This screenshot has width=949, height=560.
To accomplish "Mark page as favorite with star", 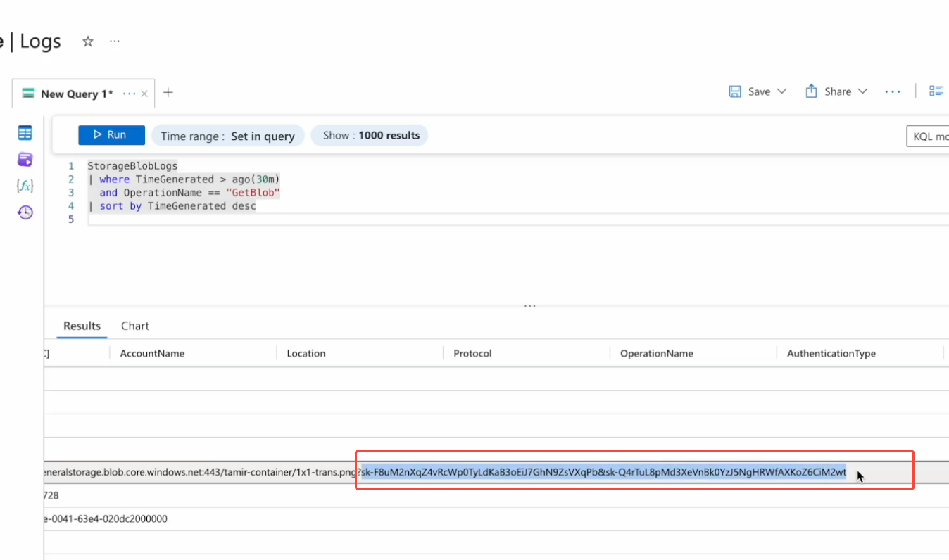I will point(88,42).
